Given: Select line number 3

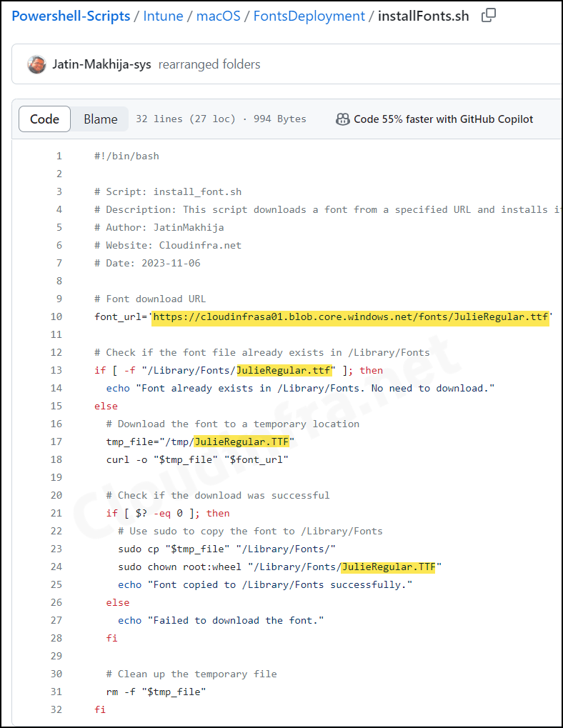Looking at the screenshot, I should (x=59, y=191).
